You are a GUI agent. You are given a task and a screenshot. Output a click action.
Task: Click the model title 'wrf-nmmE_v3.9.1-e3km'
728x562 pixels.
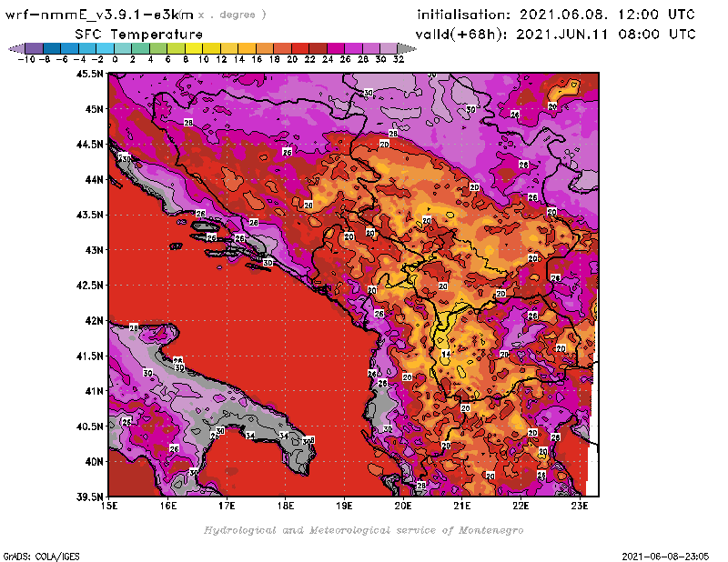(x=99, y=15)
